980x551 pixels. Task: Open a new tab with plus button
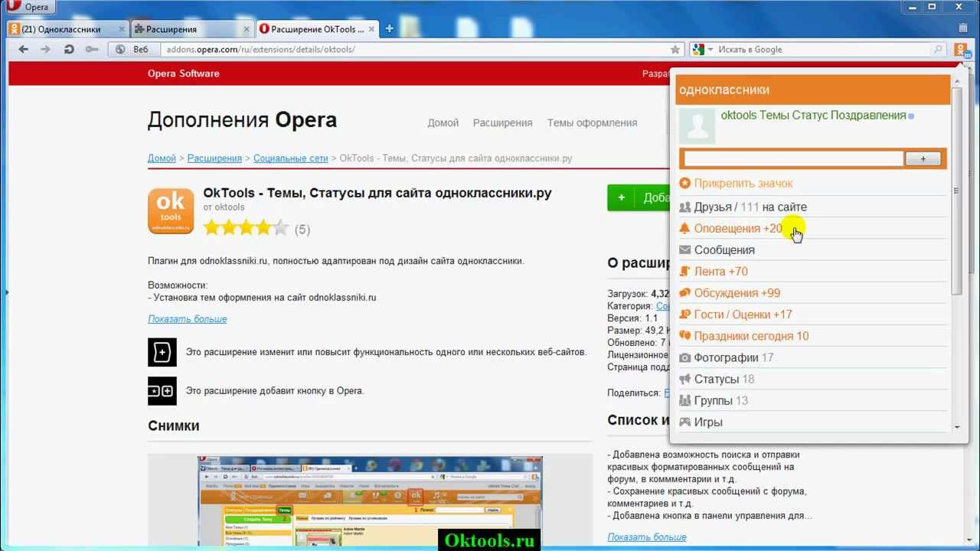[x=389, y=29]
